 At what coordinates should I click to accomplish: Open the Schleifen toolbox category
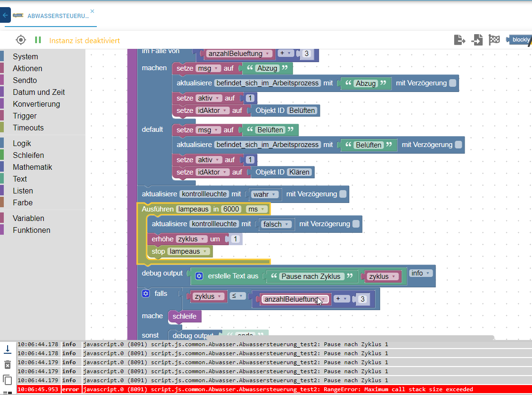click(28, 155)
